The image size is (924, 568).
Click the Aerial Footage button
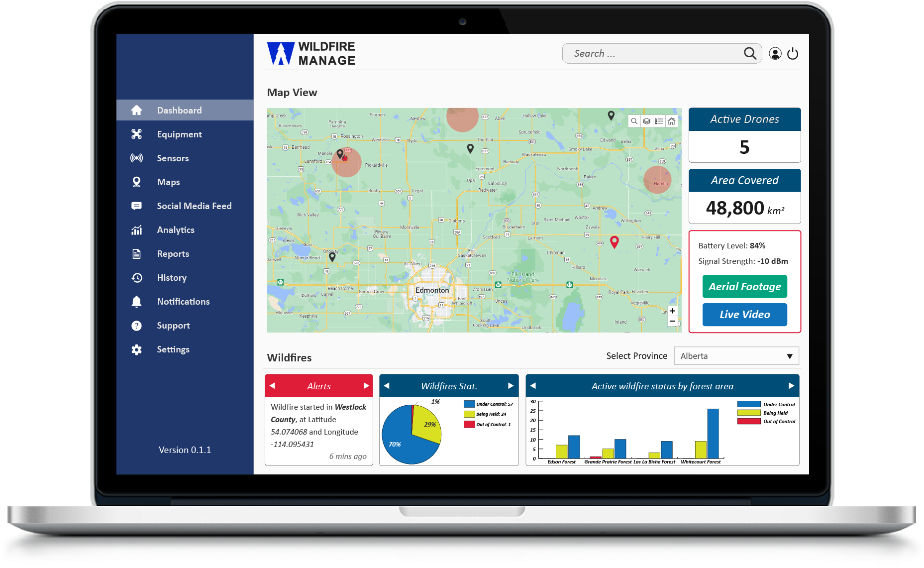pos(744,286)
